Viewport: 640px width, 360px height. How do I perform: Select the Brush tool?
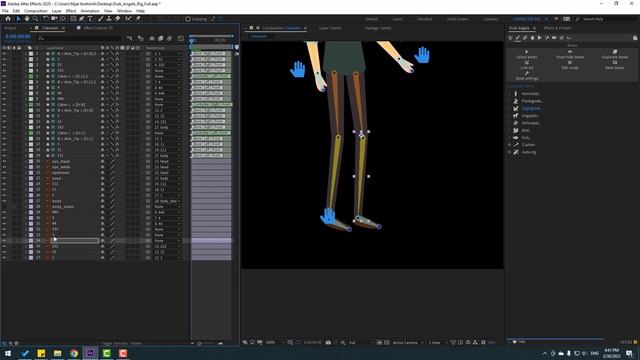point(100,19)
